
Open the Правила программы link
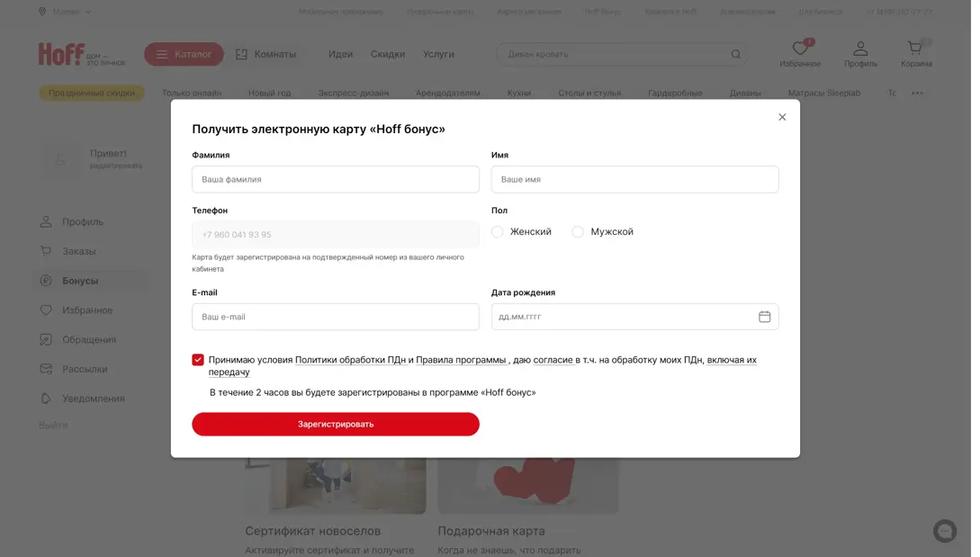click(x=461, y=360)
